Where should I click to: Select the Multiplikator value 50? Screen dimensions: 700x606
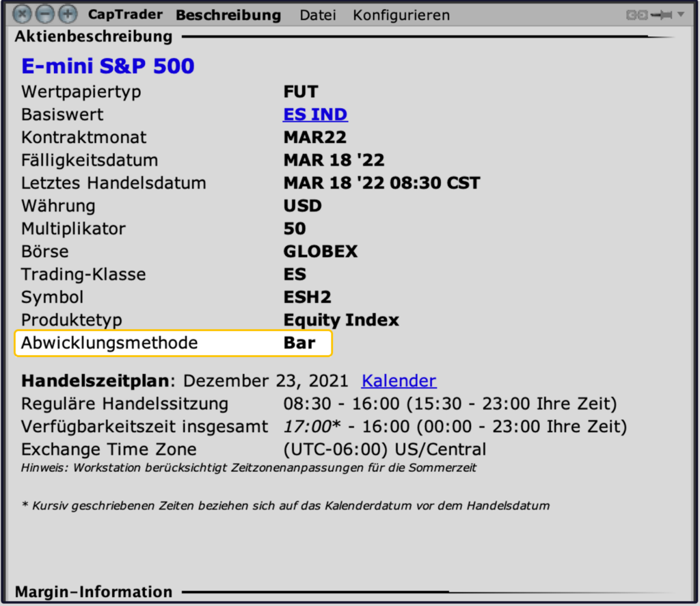coord(295,228)
